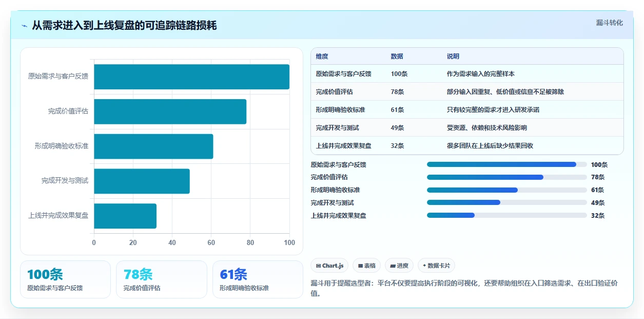Click the 61条 data card
Viewport: 644px width, 319px height.
click(258, 279)
